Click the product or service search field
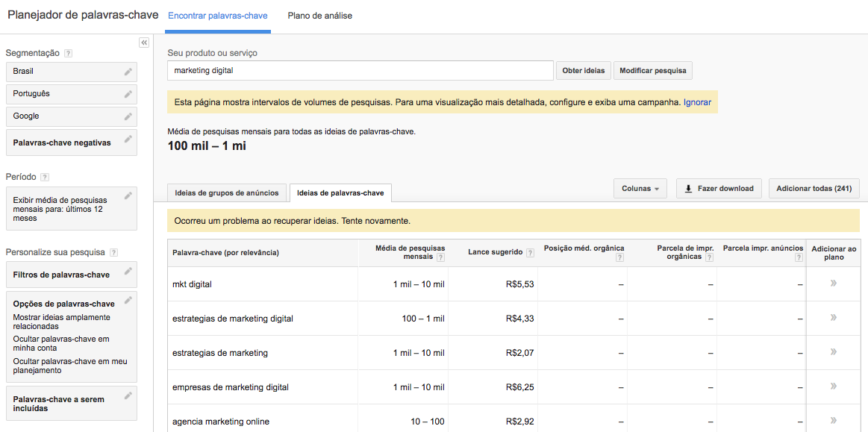This screenshot has height=432, width=868. 360,71
